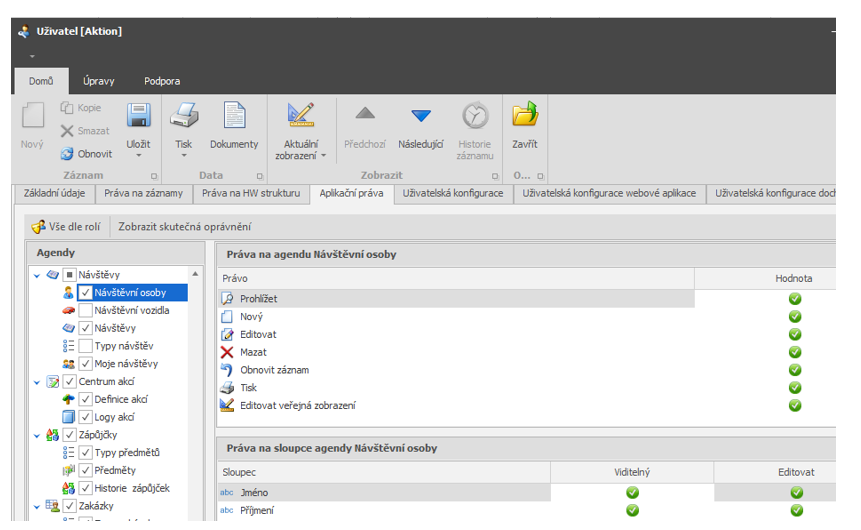Click the Smazat delete X icon

click(67, 131)
